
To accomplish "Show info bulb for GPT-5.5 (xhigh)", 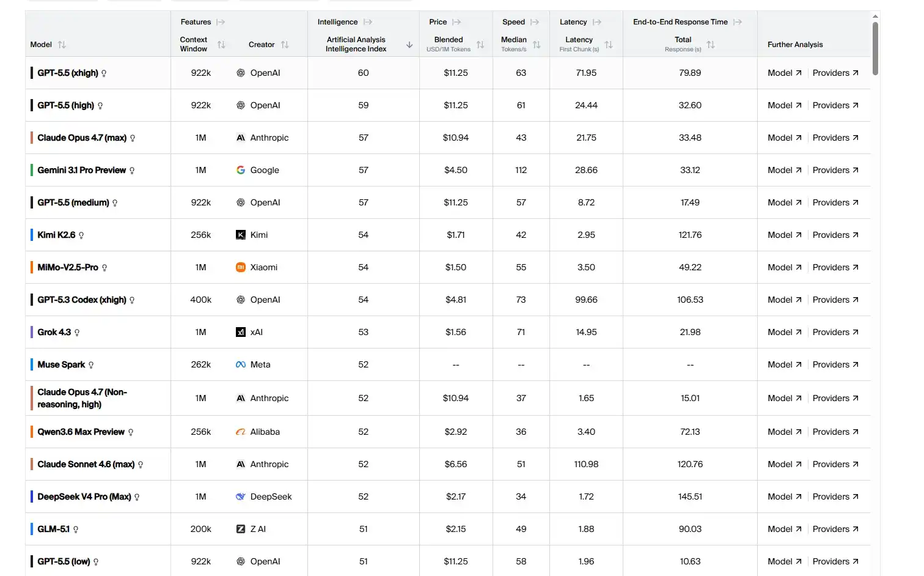I will [x=104, y=73].
